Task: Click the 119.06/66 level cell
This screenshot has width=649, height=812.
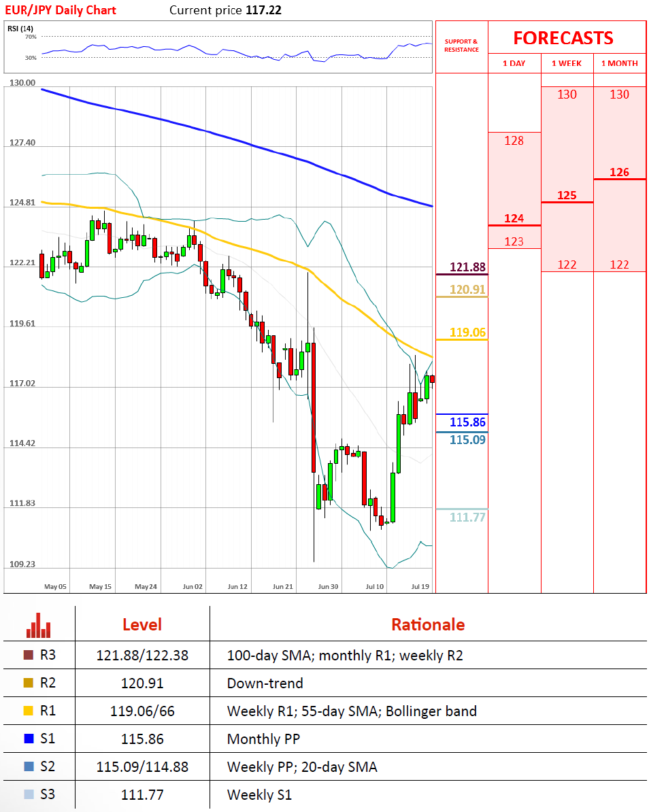Action: coord(142,711)
